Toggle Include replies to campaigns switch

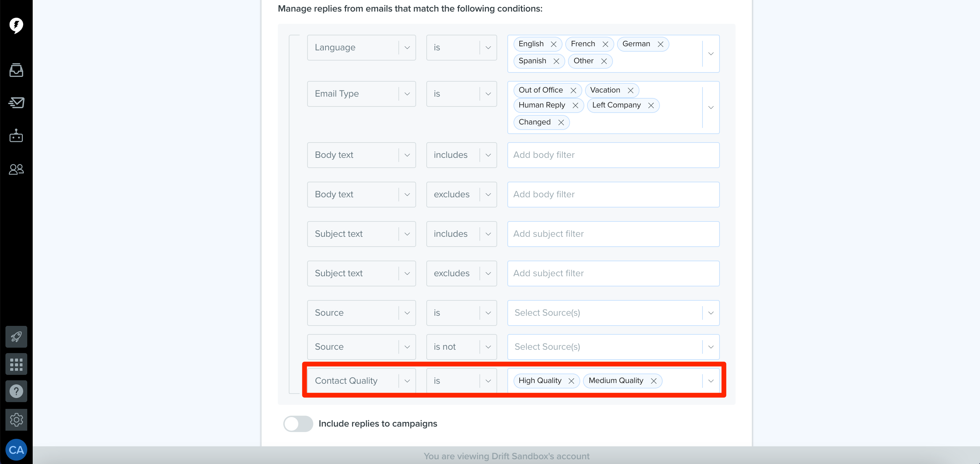click(298, 423)
